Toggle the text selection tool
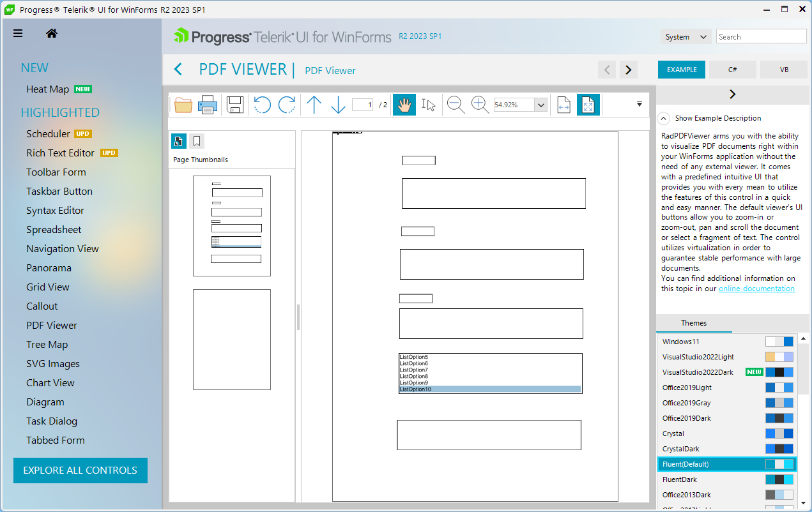 pos(429,105)
